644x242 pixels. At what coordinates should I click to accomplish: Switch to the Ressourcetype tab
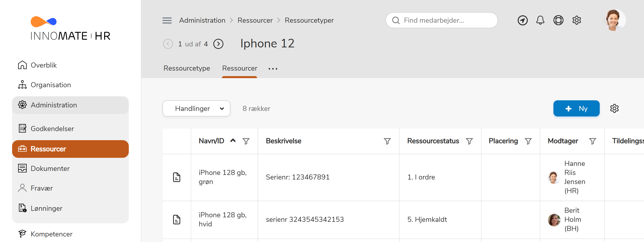(x=187, y=68)
